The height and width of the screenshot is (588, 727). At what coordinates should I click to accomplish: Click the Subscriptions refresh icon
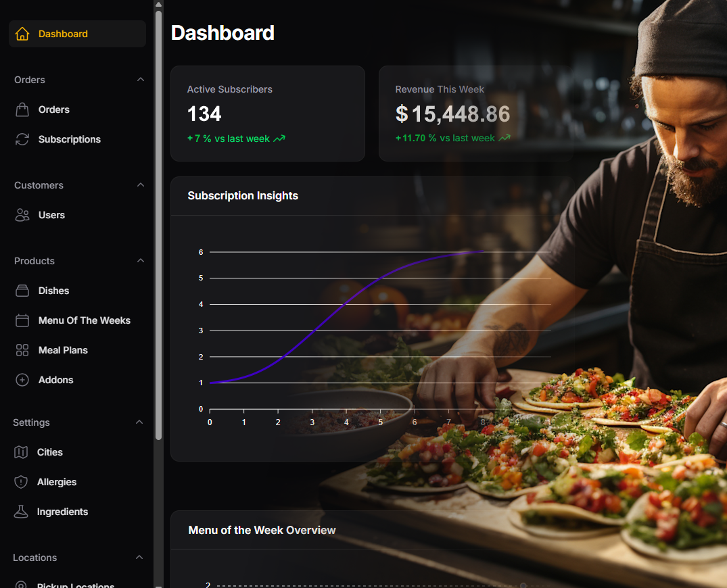(22, 139)
